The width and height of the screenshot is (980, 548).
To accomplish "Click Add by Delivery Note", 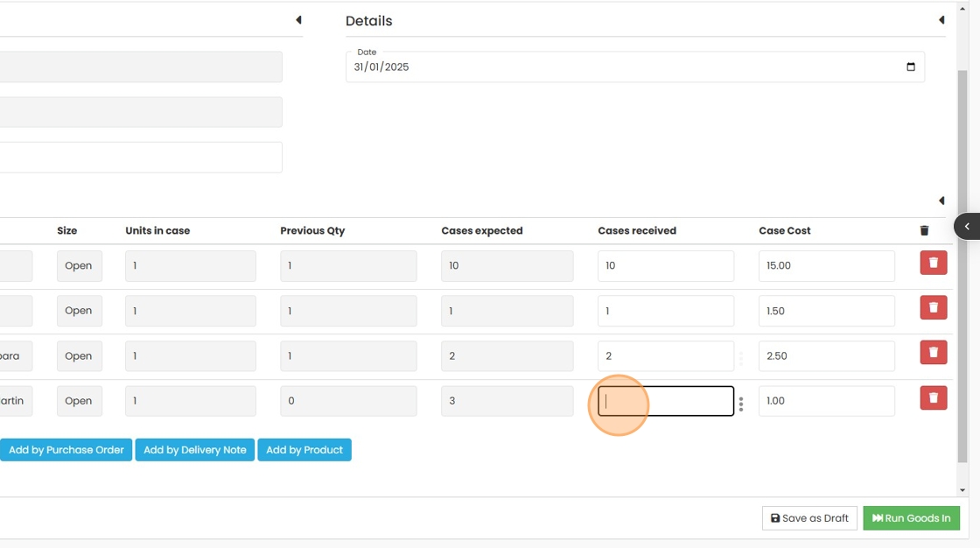I will click(194, 450).
